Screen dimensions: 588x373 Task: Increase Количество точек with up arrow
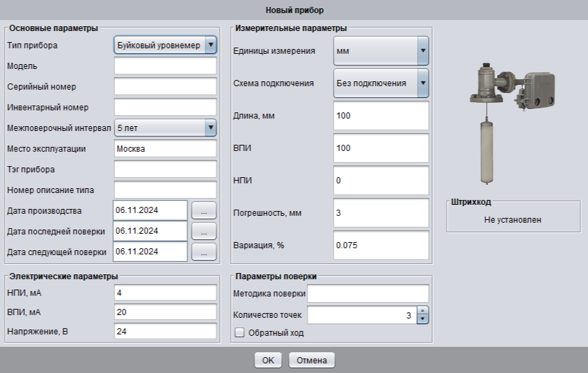point(423,312)
